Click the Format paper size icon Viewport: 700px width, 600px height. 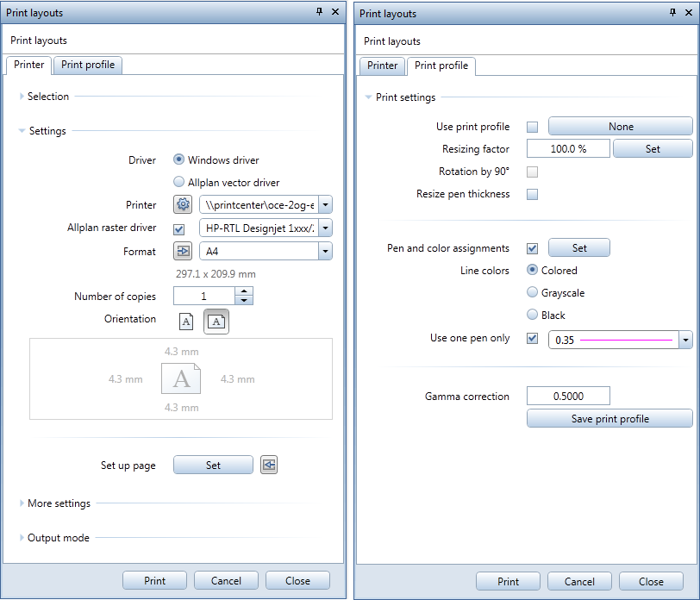(x=183, y=251)
